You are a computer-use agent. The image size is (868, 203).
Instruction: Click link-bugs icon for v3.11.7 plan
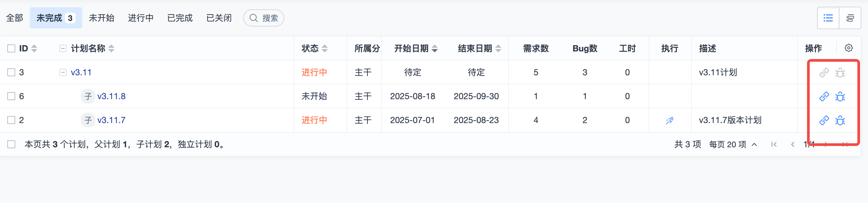840,120
